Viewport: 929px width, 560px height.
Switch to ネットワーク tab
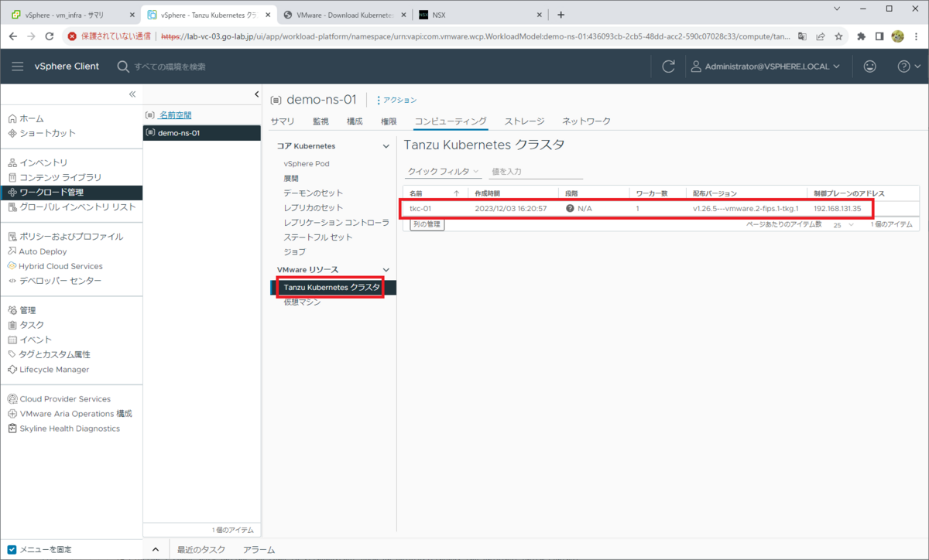click(x=586, y=121)
